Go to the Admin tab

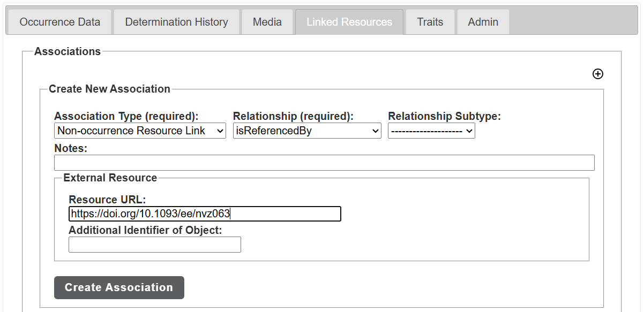click(482, 22)
